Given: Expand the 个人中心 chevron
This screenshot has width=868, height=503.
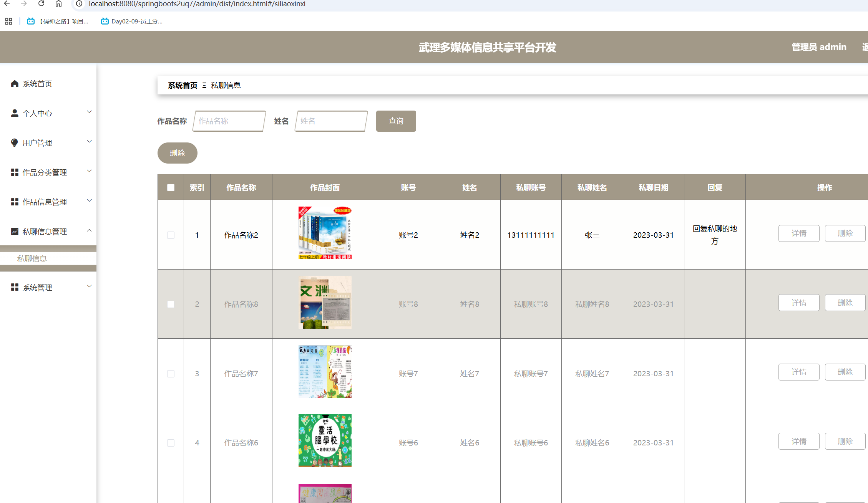Looking at the screenshot, I should point(89,112).
